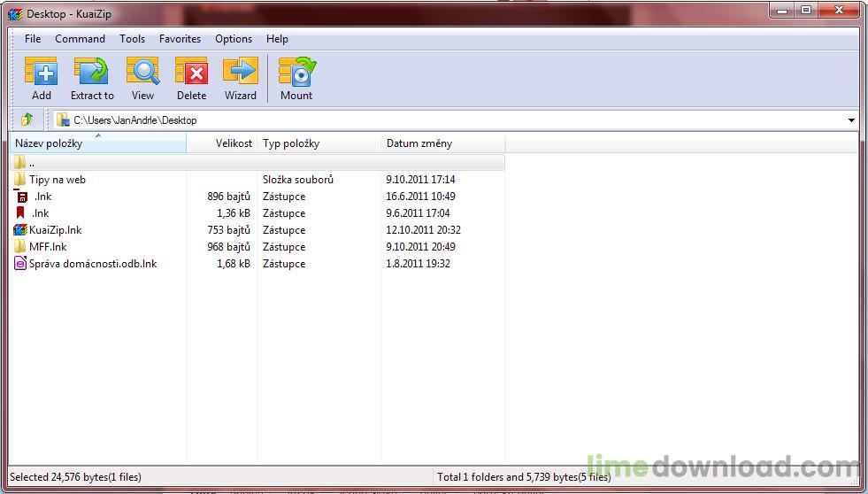Click the Tipy na web folder icon
Viewport: 868px width, 494px height.
click(20, 179)
